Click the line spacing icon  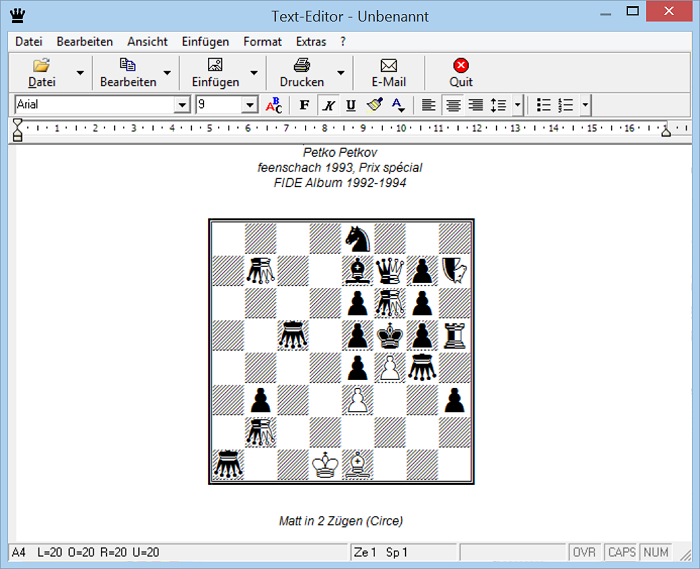point(498,105)
